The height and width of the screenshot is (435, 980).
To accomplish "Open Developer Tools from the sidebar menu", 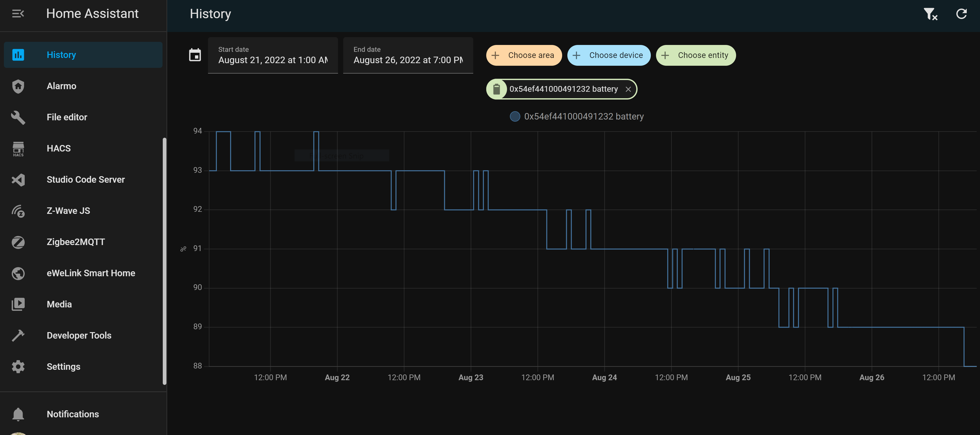I will coord(79,335).
